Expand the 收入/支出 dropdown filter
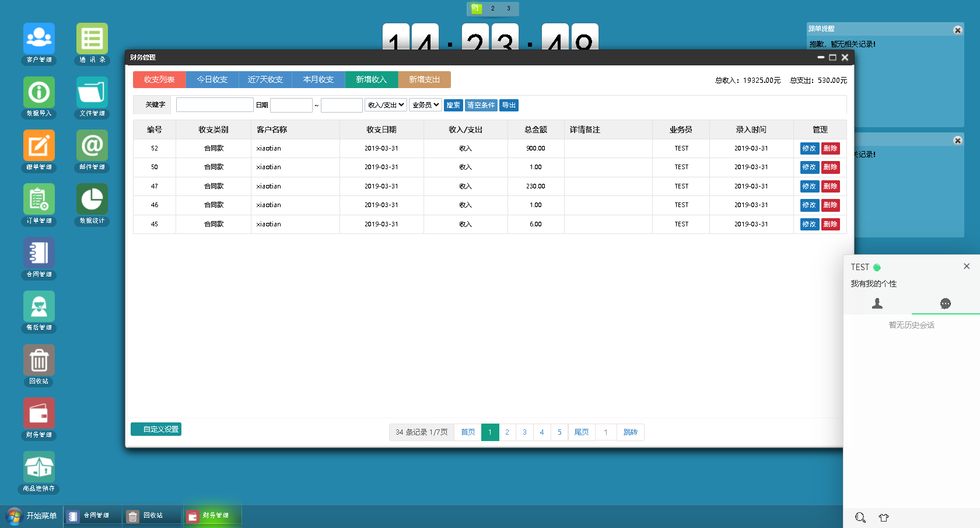Image resolution: width=980 pixels, height=528 pixels. pyautogui.click(x=386, y=105)
